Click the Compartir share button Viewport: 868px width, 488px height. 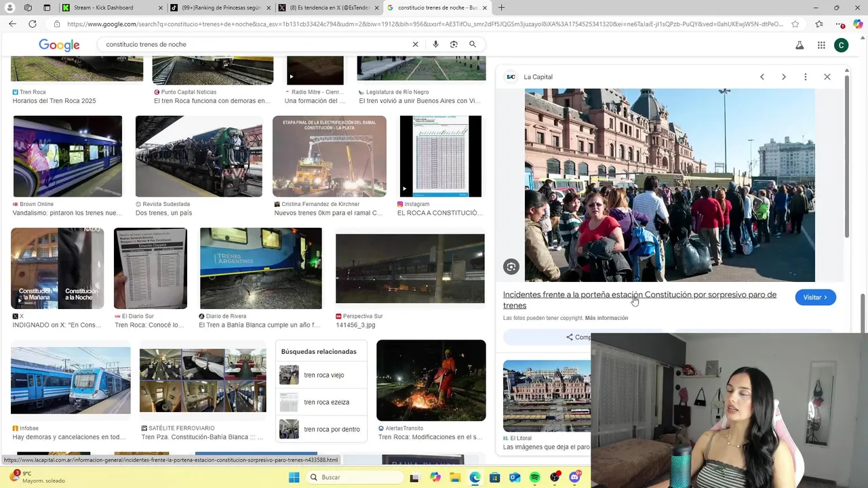(583, 337)
